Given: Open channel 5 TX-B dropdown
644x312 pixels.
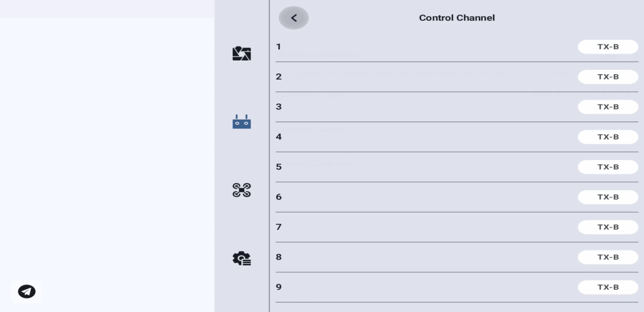Looking at the screenshot, I should tap(608, 167).
